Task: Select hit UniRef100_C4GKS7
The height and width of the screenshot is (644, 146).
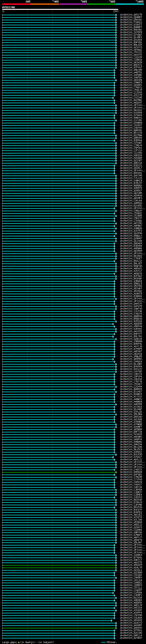Action: 131,485
